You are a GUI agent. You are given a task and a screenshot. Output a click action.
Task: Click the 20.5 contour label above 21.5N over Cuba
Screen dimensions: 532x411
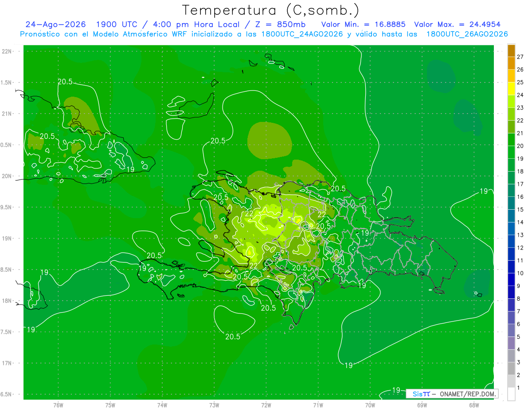[65, 81]
